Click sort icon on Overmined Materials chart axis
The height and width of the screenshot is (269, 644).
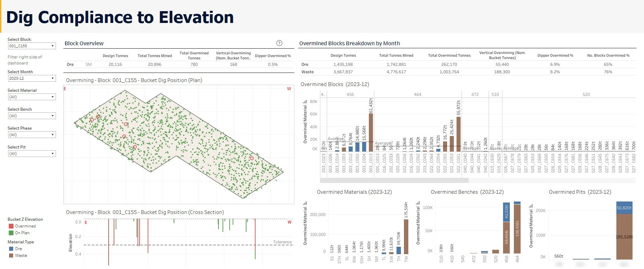(x=305, y=204)
